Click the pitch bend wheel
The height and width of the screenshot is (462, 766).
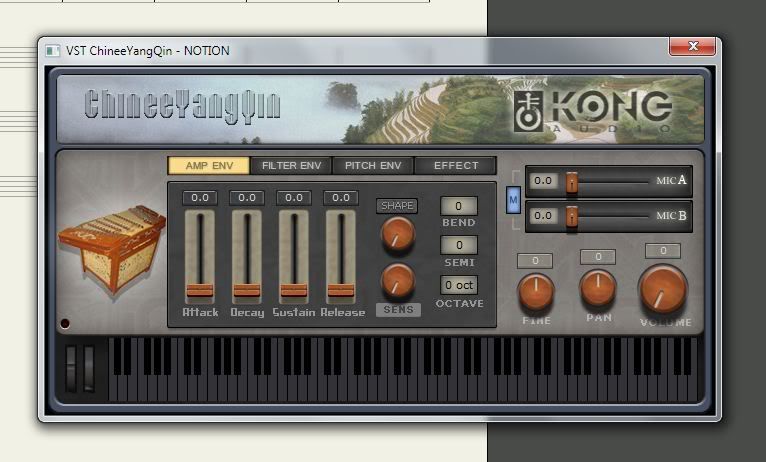(71, 369)
